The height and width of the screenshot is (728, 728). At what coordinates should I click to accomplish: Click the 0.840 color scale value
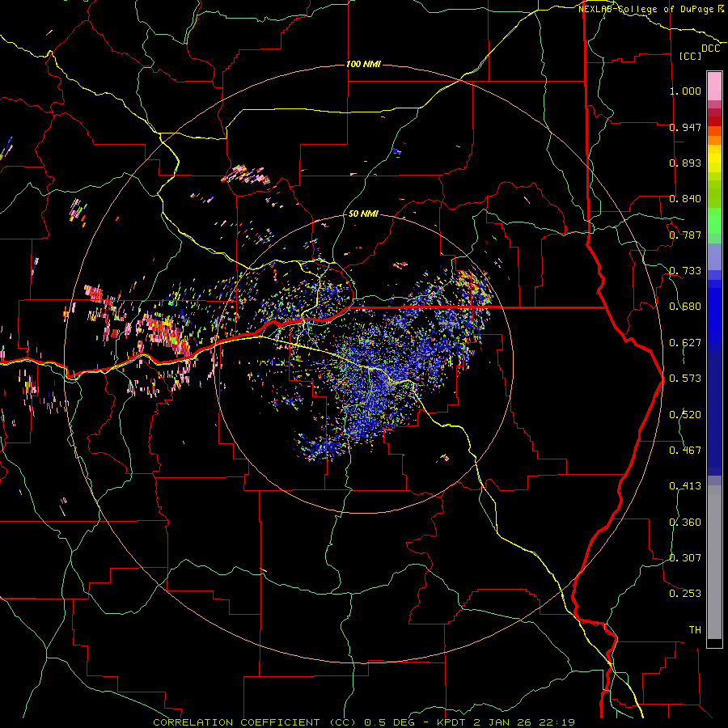[x=685, y=199]
